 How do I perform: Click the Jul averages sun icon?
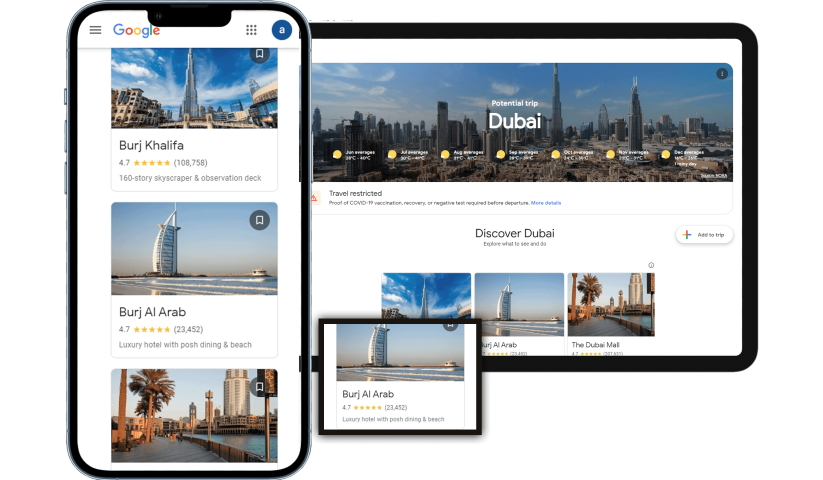[392, 154]
